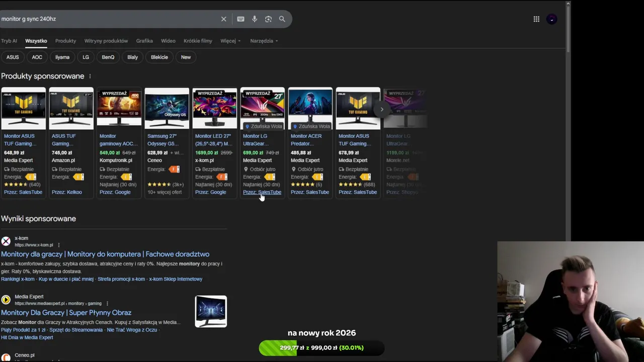Open x-kom Sklep Internetowy sitelink
Image resolution: width=644 pixels, height=362 pixels.
click(176, 279)
